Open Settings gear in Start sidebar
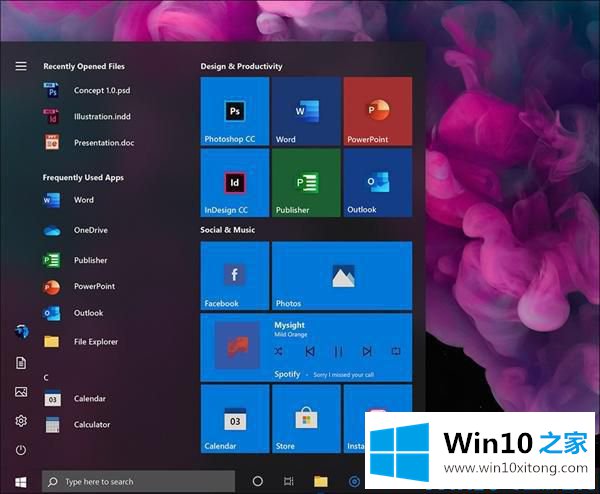 [21, 421]
